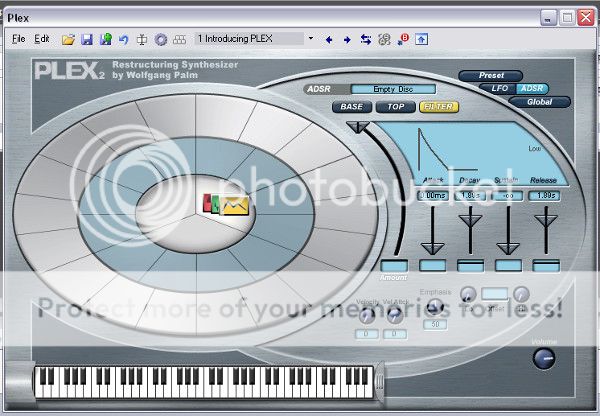The width and height of the screenshot is (600, 416).
Task: Click the Velocity value field showing 0
Action: pos(367,334)
